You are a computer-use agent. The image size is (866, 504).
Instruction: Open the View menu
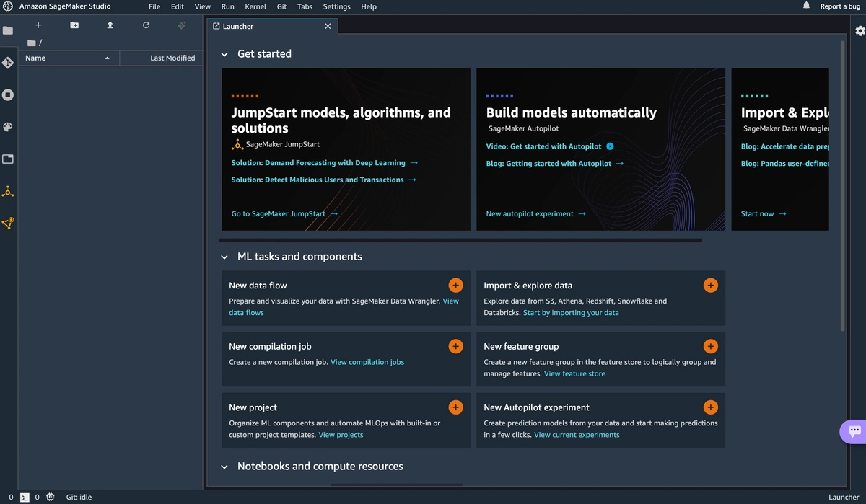click(203, 6)
